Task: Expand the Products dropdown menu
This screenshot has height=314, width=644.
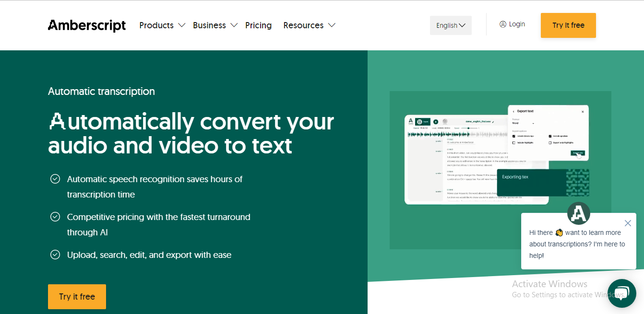Action: [x=162, y=25]
